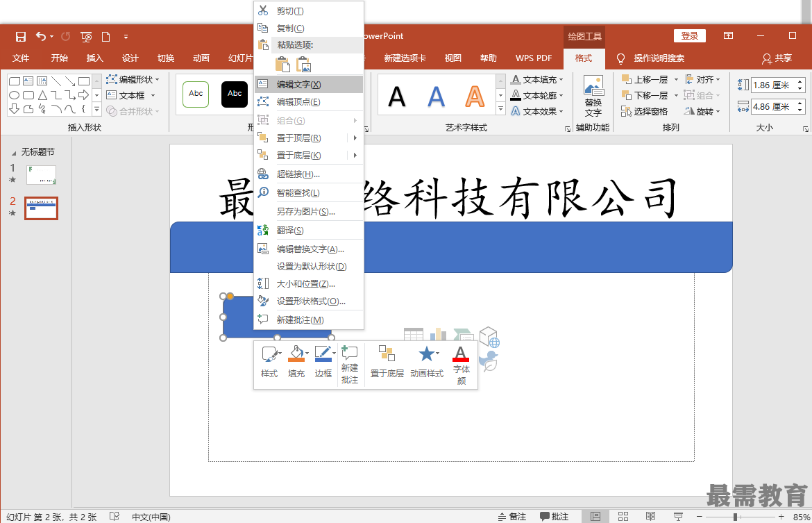This screenshot has height=523, width=812.
Task: Click the Redo icon in title bar
Action: [x=66, y=37]
